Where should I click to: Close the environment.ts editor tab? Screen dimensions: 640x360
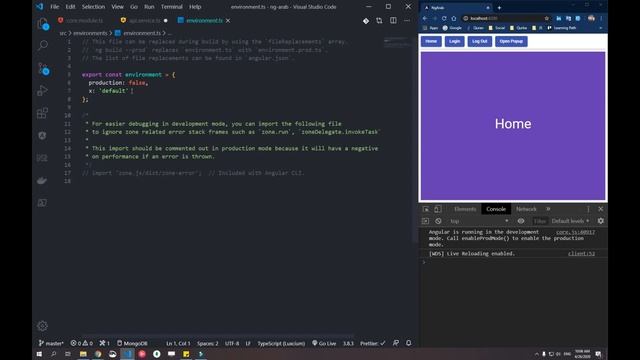click(x=228, y=20)
